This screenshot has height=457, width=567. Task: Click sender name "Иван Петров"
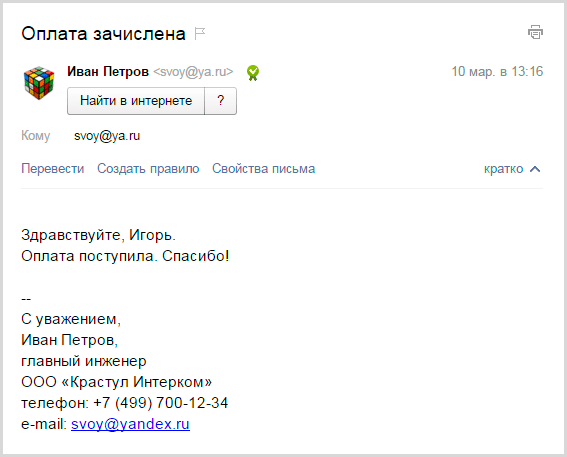[x=108, y=72]
